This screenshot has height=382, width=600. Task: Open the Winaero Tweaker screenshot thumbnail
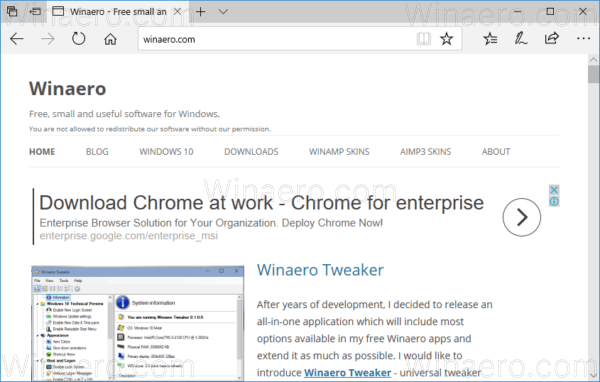pyautogui.click(x=137, y=323)
